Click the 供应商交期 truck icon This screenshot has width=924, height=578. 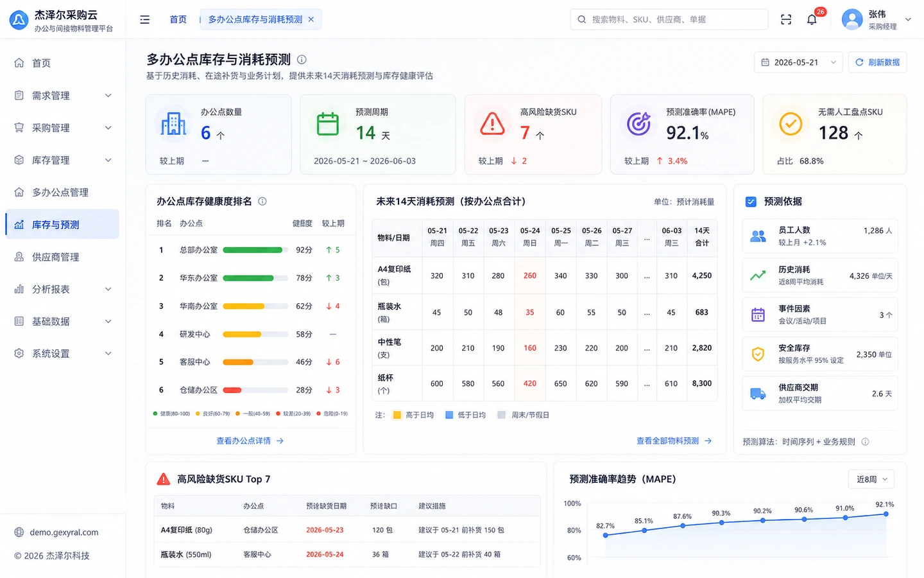(758, 394)
